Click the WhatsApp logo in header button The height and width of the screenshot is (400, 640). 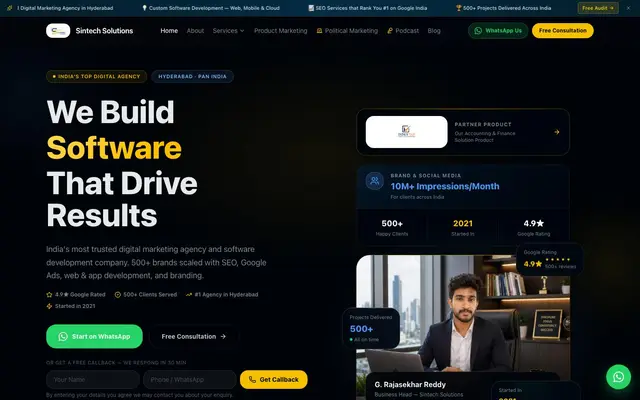point(478,31)
